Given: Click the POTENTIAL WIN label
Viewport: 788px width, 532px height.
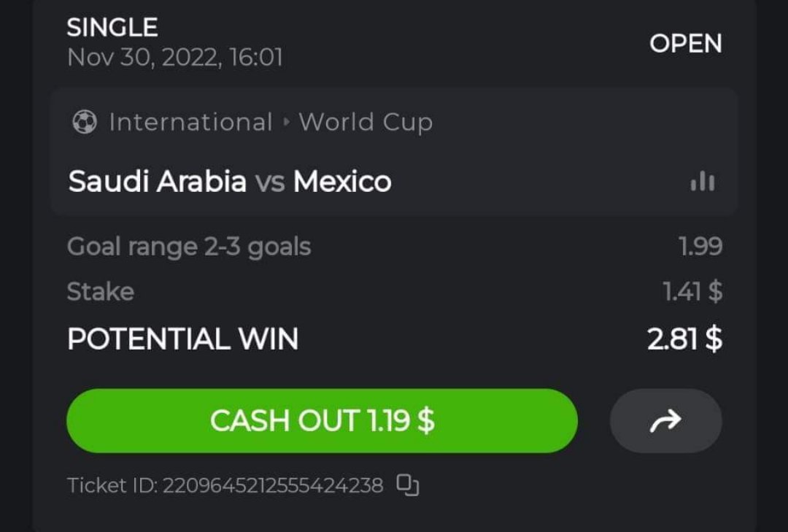Looking at the screenshot, I should click(x=182, y=339).
